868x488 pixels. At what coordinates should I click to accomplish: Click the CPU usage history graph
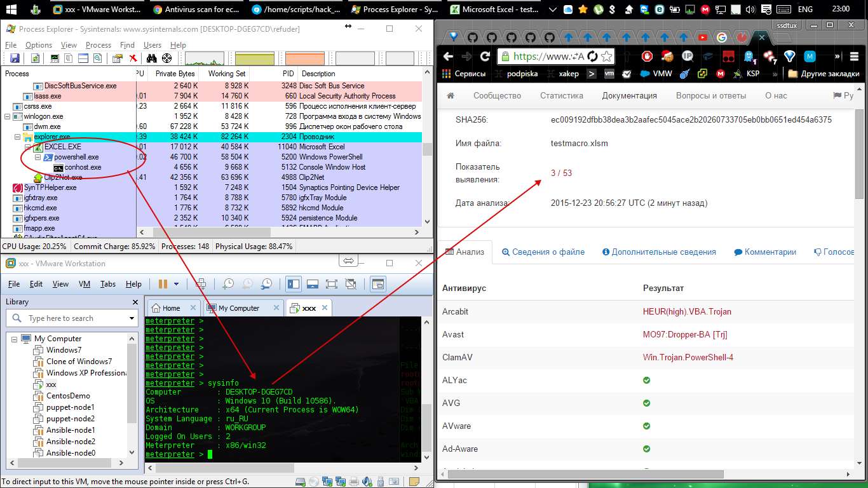(x=204, y=58)
